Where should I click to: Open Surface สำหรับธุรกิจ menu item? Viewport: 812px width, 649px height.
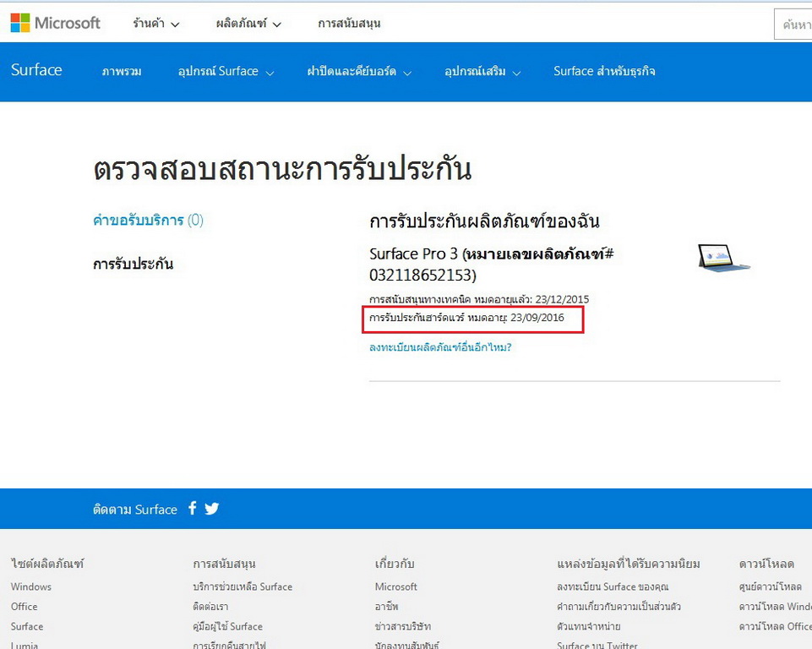pyautogui.click(x=604, y=71)
